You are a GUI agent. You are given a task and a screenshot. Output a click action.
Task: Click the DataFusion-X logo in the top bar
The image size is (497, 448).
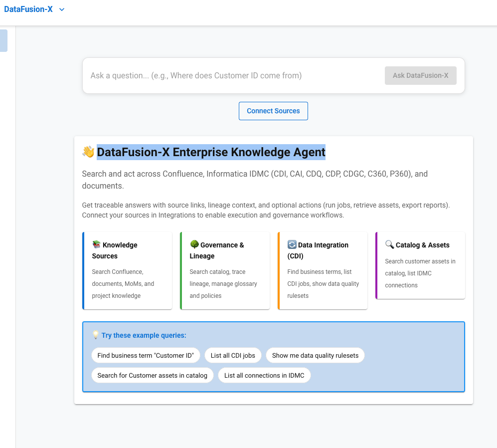[28, 9]
